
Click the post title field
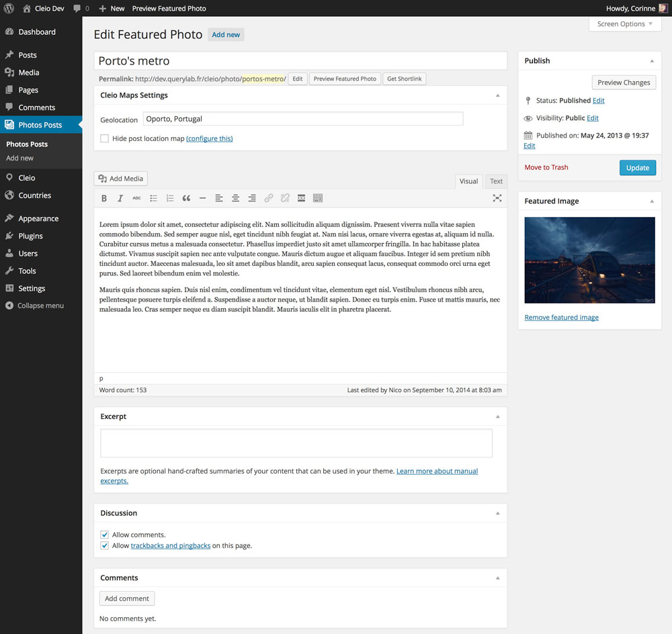pyautogui.click(x=300, y=61)
